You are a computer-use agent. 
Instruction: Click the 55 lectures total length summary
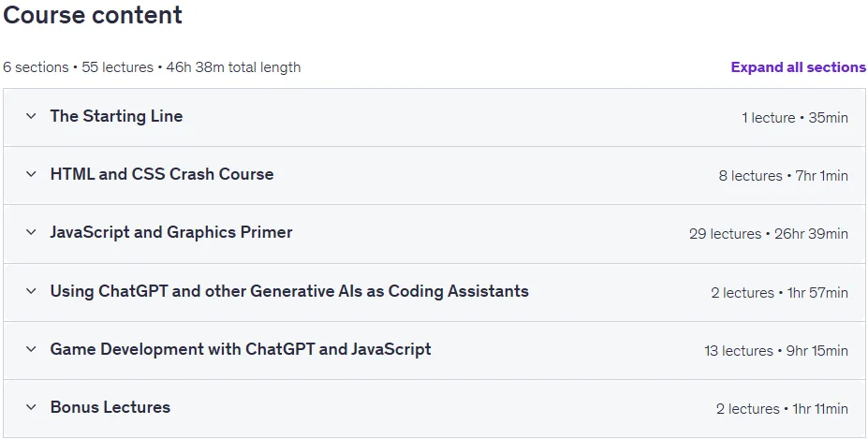153,67
